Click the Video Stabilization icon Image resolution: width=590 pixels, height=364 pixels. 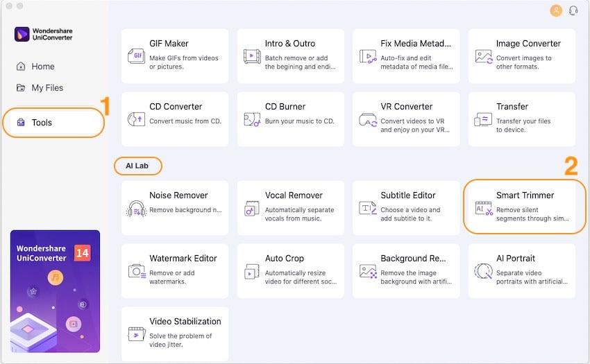pos(137,334)
